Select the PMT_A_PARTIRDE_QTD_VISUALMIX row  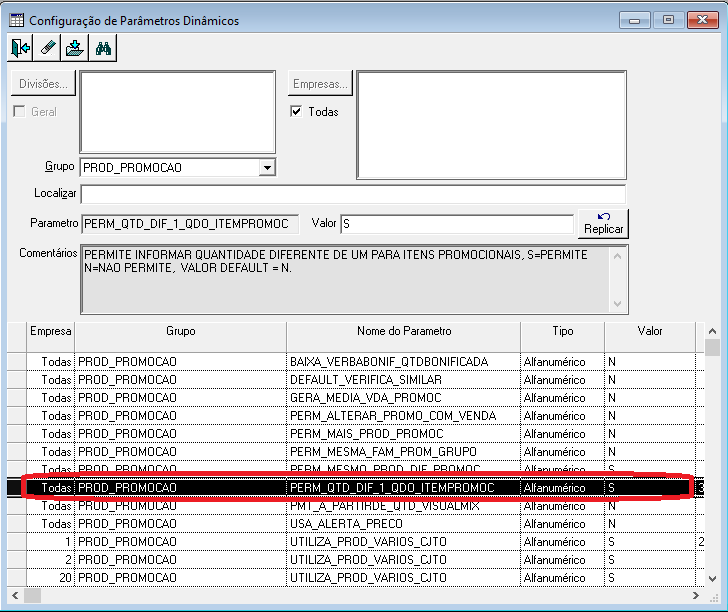tap(356, 506)
